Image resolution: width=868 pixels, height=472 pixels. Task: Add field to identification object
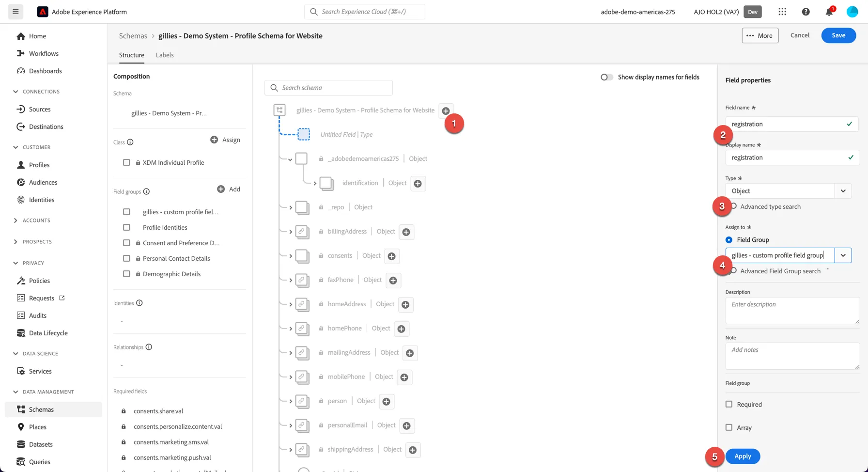[x=418, y=183]
